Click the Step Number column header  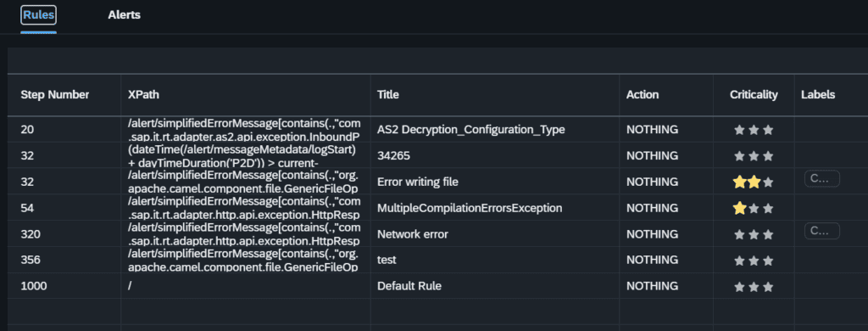point(55,95)
